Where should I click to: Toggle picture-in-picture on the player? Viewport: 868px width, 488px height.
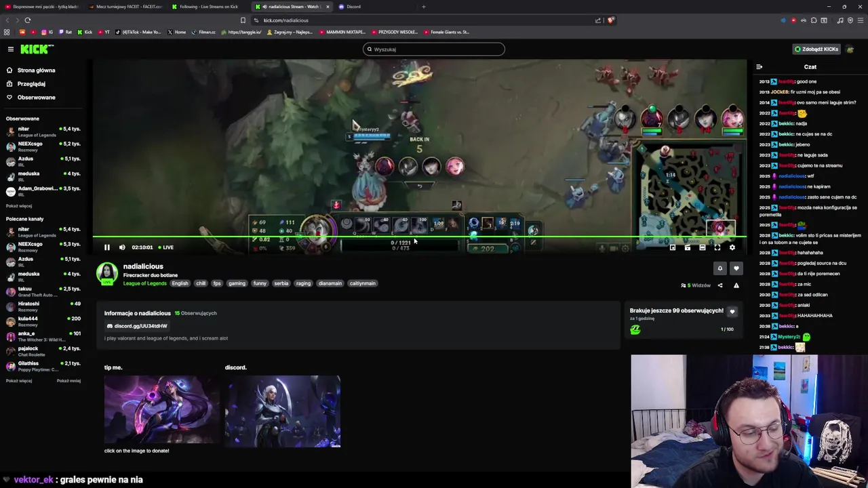tap(672, 247)
